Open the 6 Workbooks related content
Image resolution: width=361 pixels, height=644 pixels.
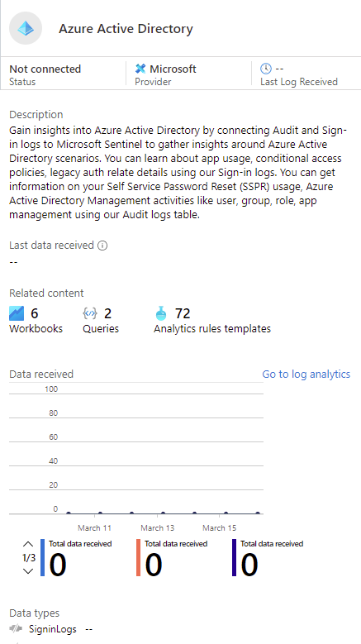click(x=36, y=321)
